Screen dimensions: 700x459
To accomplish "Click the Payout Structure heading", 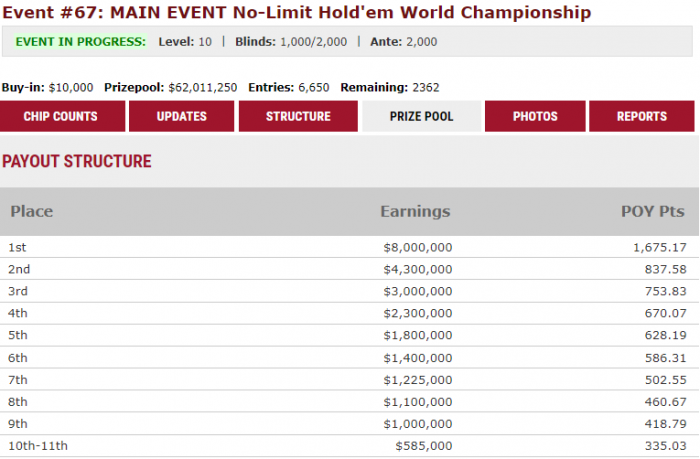I will coord(77,161).
